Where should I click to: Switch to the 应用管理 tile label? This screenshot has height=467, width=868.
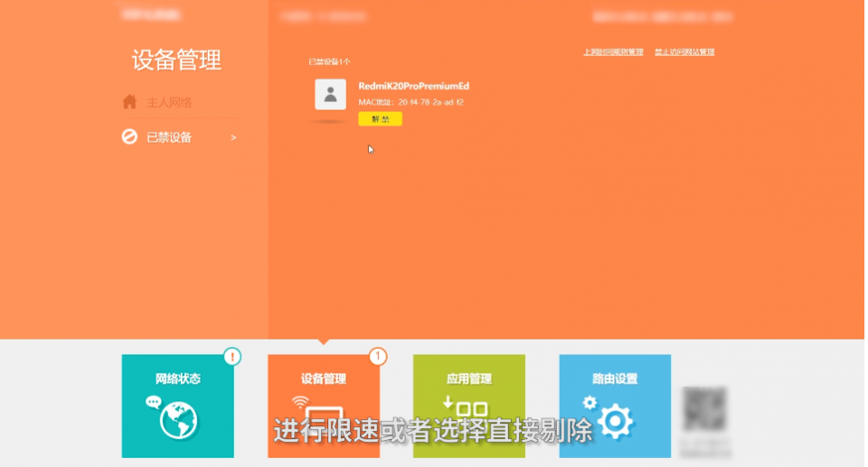468,378
